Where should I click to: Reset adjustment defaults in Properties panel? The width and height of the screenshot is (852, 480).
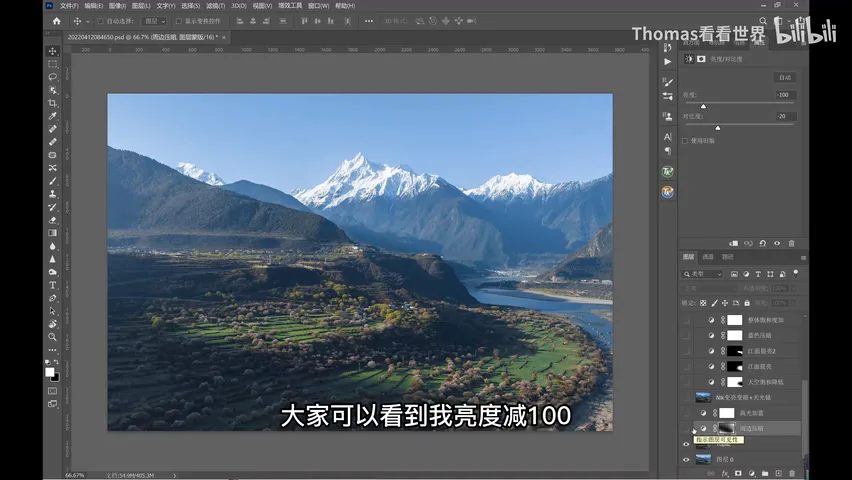pos(763,244)
